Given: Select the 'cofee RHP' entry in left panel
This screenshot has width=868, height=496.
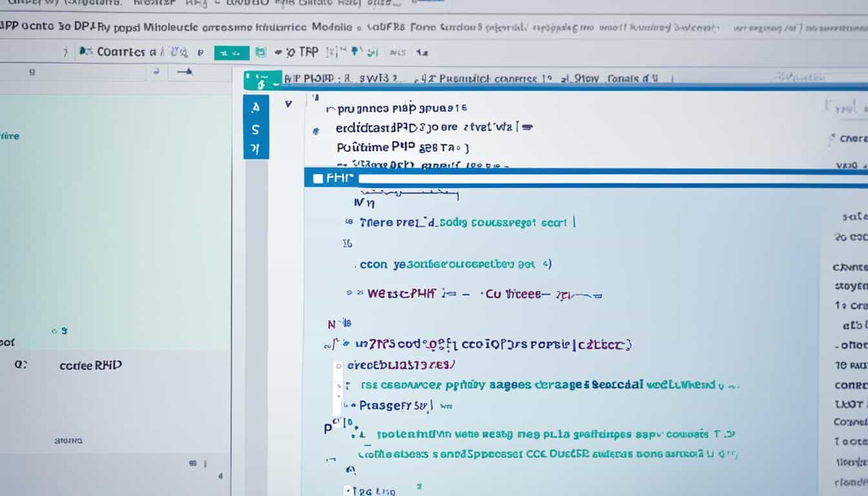Looking at the screenshot, I should coord(90,366).
